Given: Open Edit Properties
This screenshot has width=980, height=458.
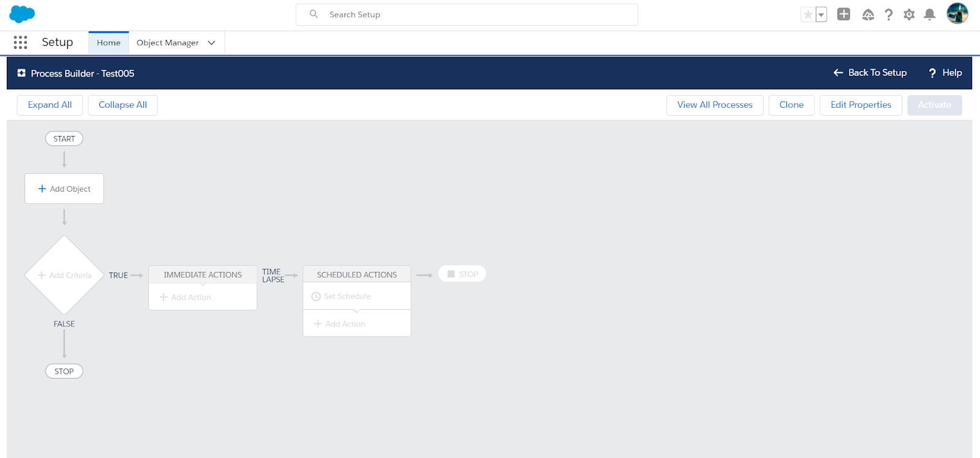Looking at the screenshot, I should pyautogui.click(x=860, y=105).
